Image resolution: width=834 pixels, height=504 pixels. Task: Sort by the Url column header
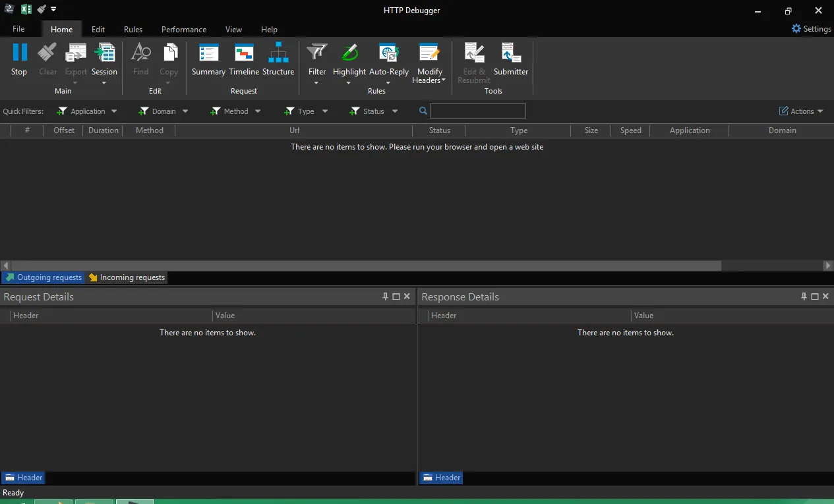click(x=294, y=130)
